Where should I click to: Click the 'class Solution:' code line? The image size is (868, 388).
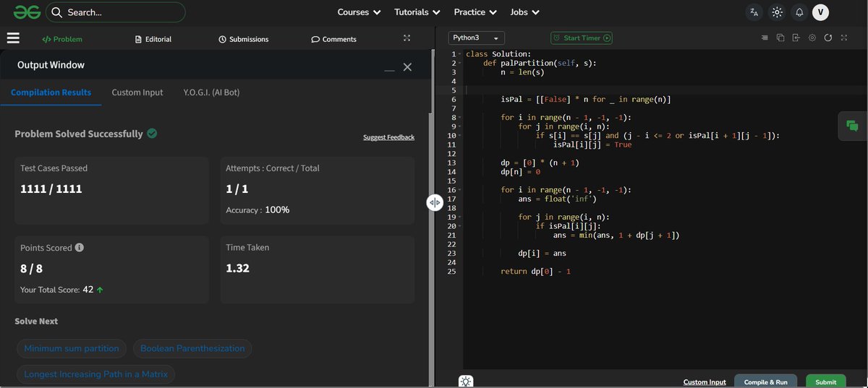498,54
